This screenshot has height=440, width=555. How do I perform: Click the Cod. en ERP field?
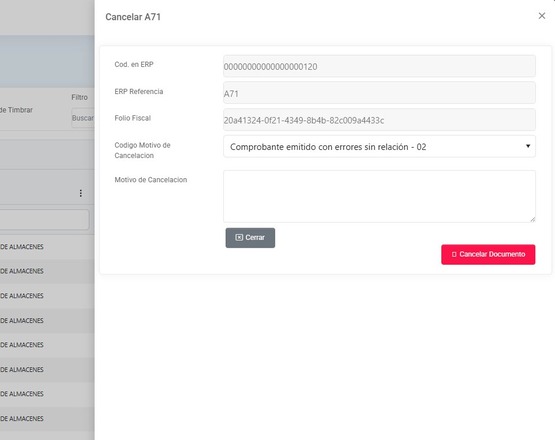(379, 66)
